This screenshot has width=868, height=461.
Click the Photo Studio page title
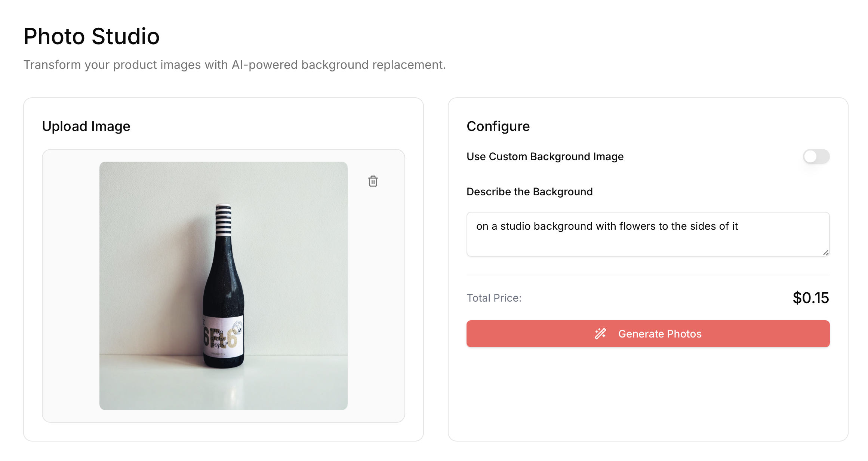tap(92, 36)
